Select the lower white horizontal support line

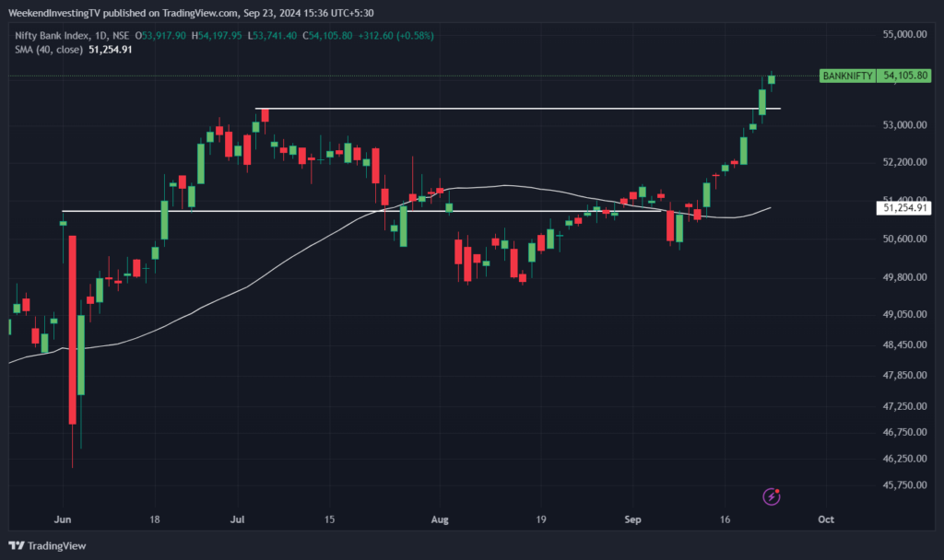(x=361, y=211)
